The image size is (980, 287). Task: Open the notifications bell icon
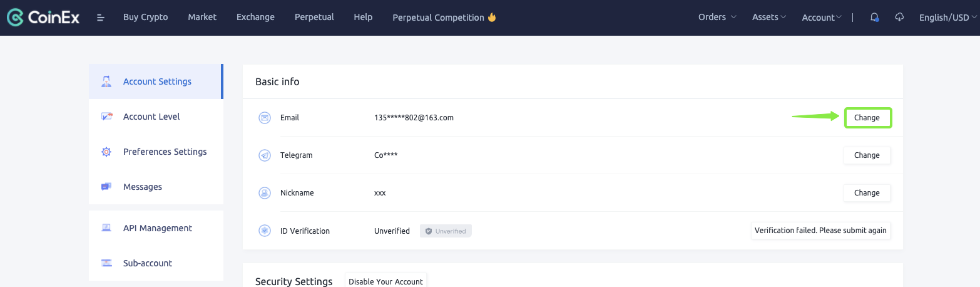(875, 18)
